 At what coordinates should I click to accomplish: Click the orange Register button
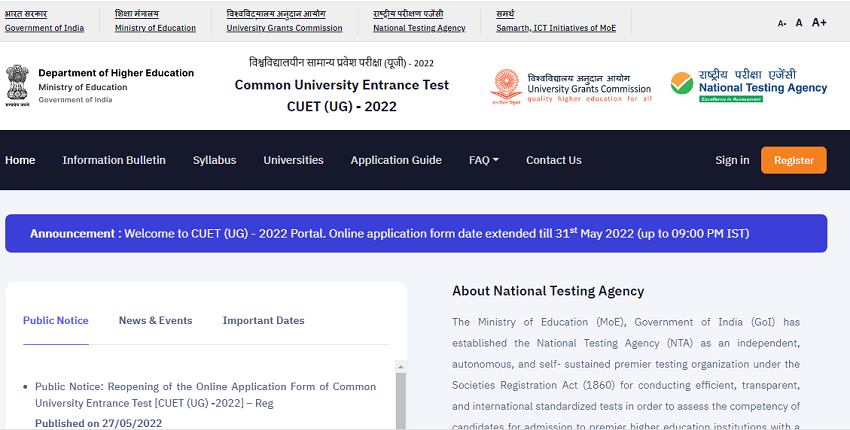coord(794,160)
